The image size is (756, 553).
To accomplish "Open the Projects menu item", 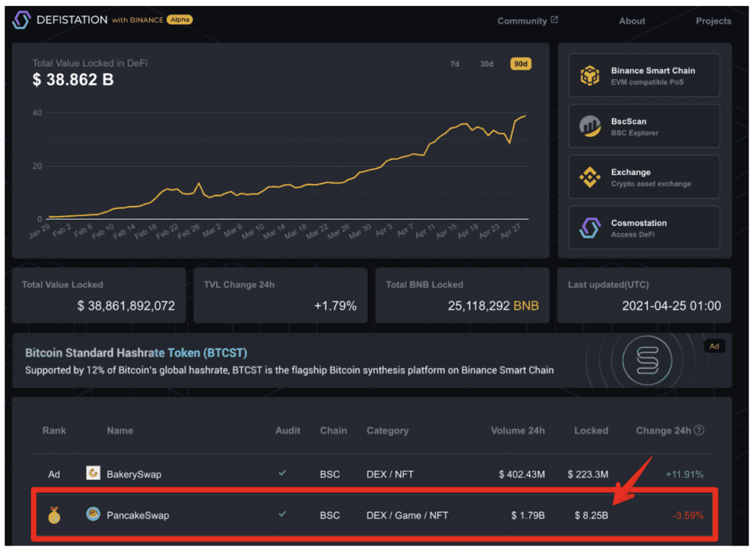I will 713,21.
